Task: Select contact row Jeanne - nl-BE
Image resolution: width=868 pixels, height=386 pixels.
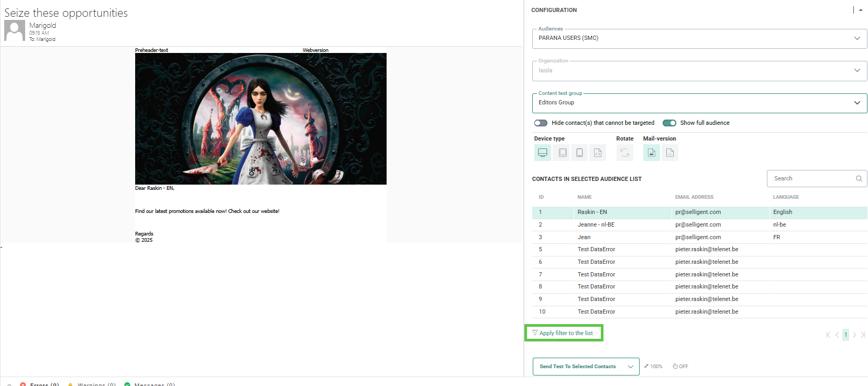Action: click(699, 224)
